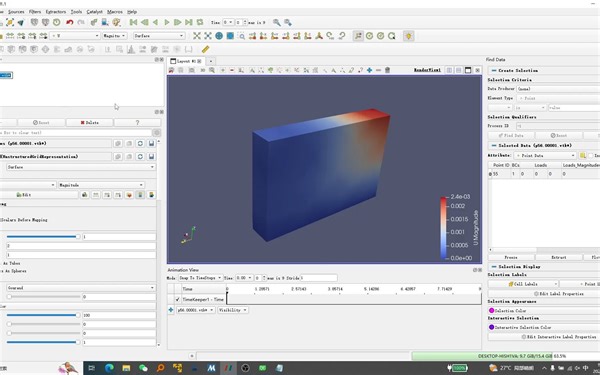This screenshot has height=375, width=600.
Task: Click the Play animation button
Action: click(166, 22)
